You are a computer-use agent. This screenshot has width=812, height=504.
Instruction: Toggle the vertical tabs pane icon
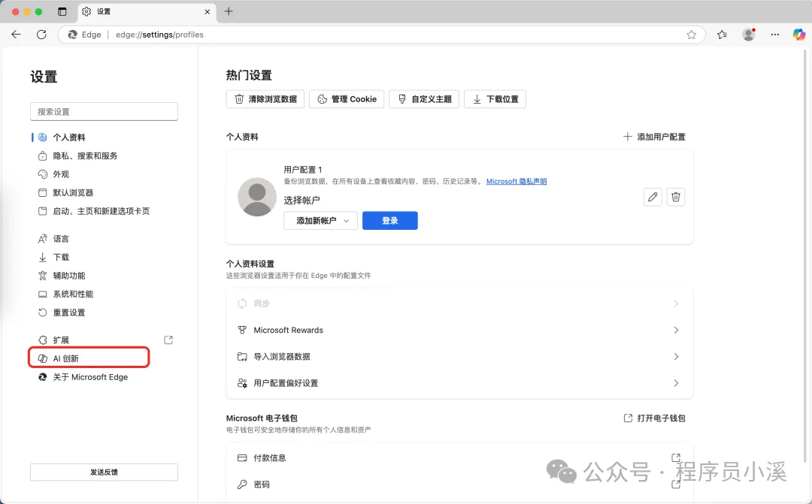coord(62,11)
